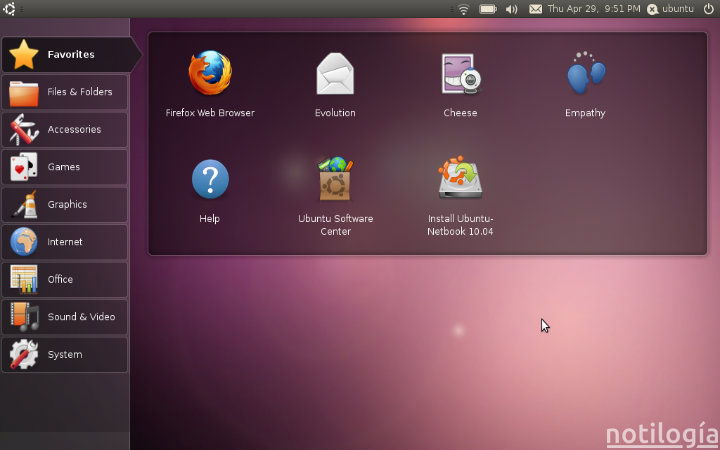Open the mail envelope messaging indicator
This screenshot has height=450, width=720.
tap(535, 9)
